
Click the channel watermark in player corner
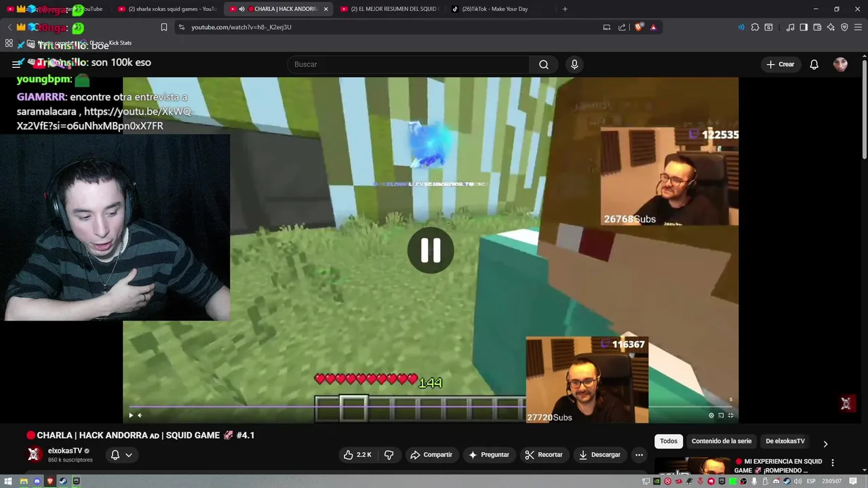click(846, 403)
